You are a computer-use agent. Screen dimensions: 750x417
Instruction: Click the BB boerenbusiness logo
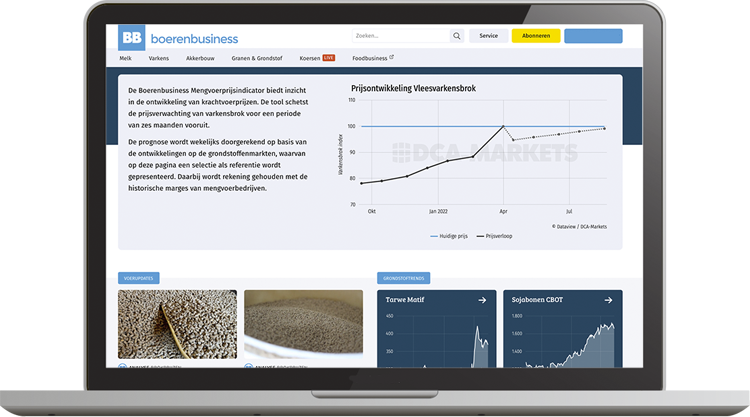[178, 38]
